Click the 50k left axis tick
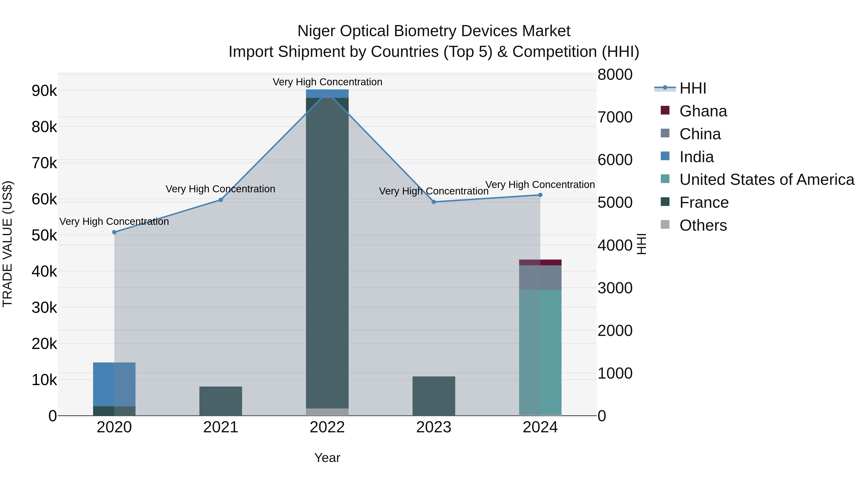Image resolution: width=868 pixels, height=488 pixels. 44,235
